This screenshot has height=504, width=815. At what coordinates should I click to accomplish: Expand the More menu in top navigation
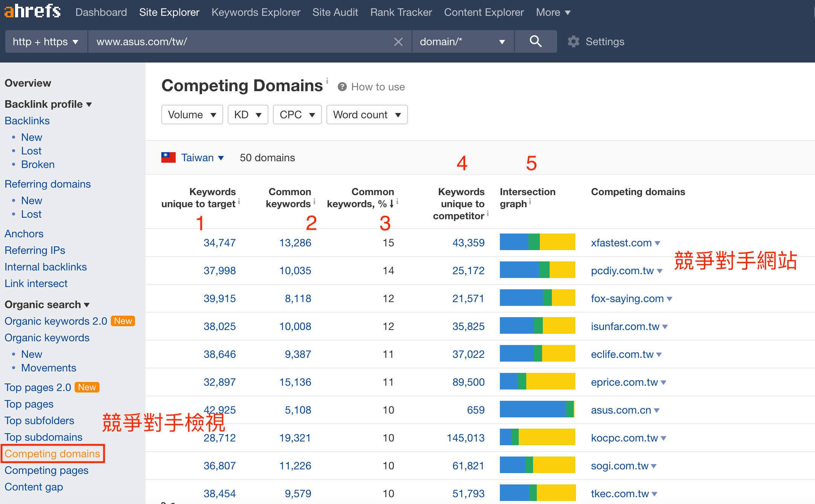point(553,12)
